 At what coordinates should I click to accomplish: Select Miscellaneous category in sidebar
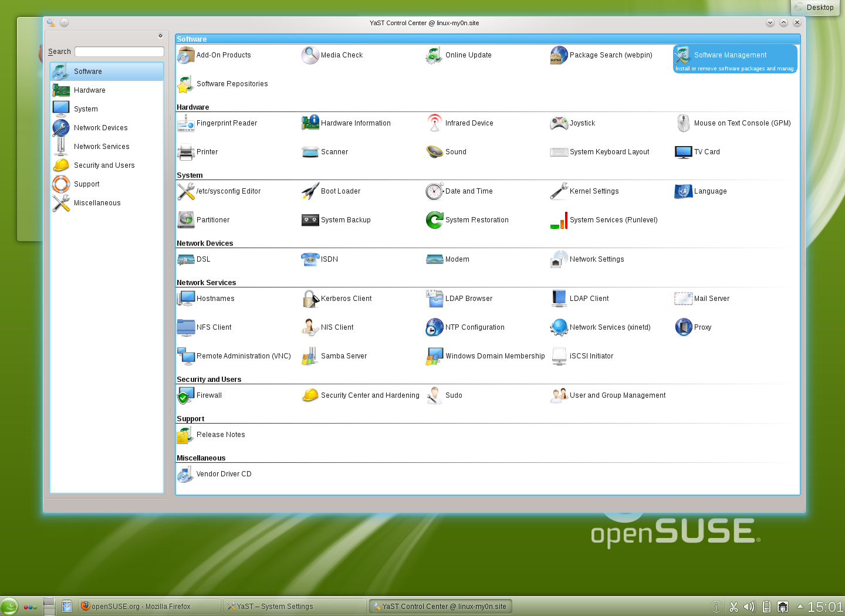coord(107,203)
